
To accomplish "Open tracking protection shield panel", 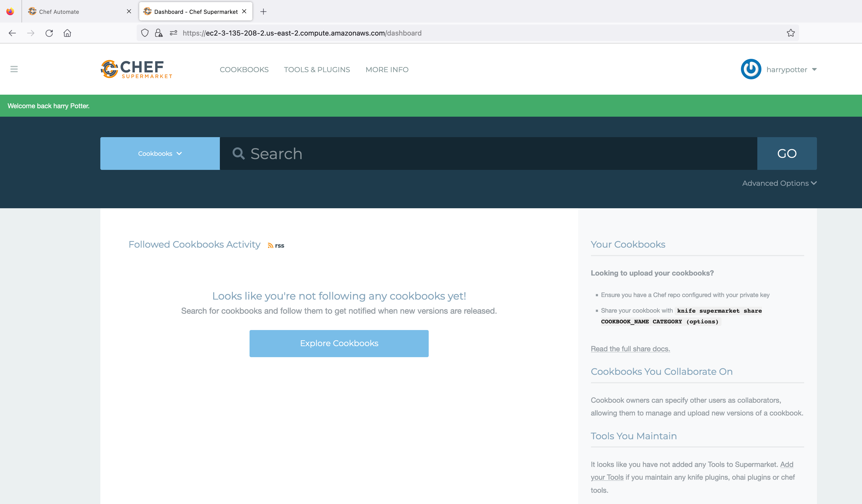I will click(145, 33).
